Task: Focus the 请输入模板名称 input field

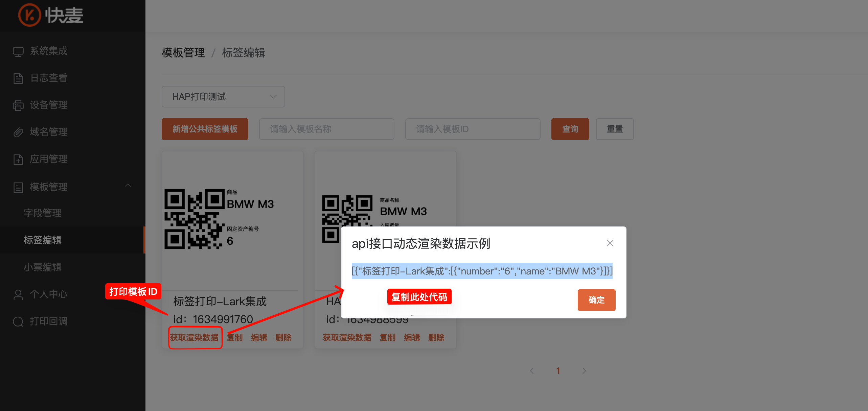Action: point(326,129)
